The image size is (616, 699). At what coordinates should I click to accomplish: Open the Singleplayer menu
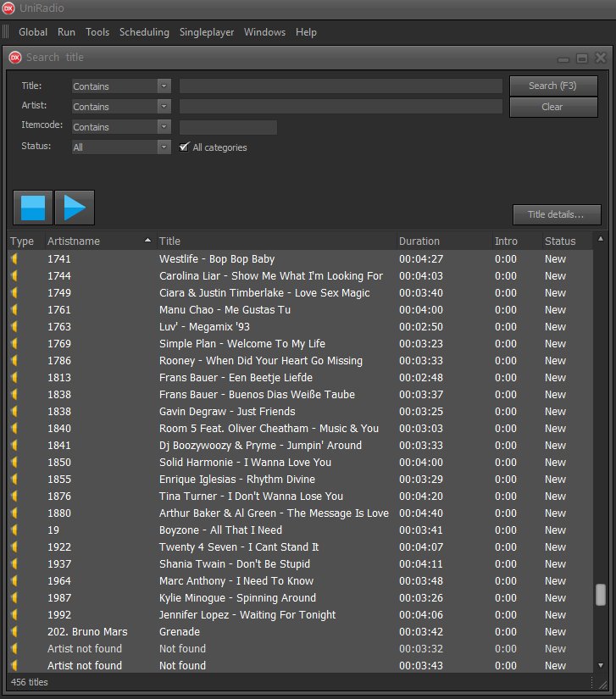click(207, 32)
